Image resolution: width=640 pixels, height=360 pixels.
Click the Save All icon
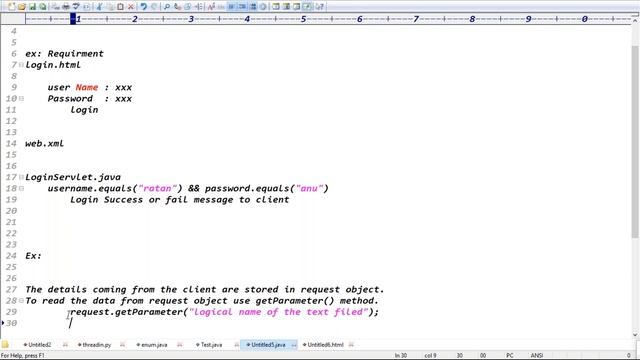click(x=42, y=7)
